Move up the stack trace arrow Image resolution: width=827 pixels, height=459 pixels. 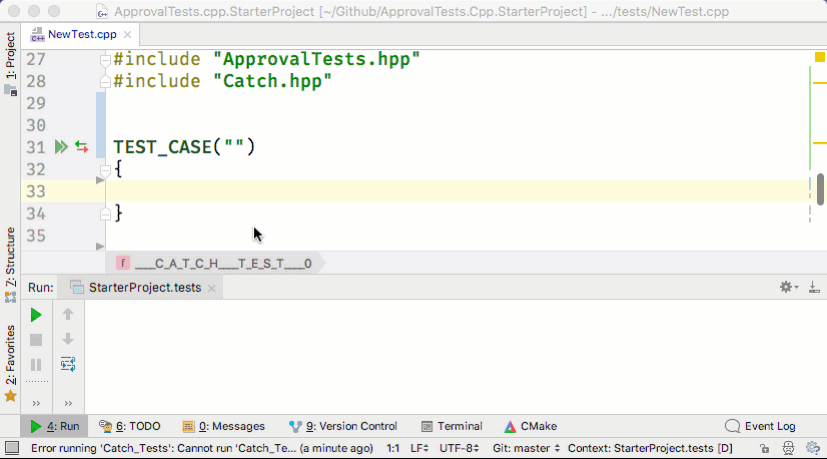click(x=68, y=314)
